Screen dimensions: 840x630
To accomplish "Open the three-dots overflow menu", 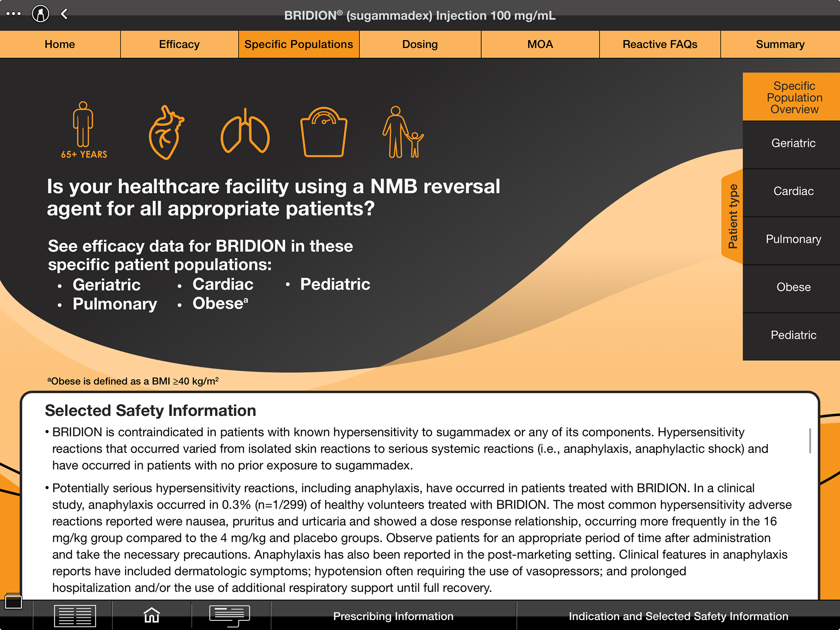I will pyautogui.click(x=13, y=14).
